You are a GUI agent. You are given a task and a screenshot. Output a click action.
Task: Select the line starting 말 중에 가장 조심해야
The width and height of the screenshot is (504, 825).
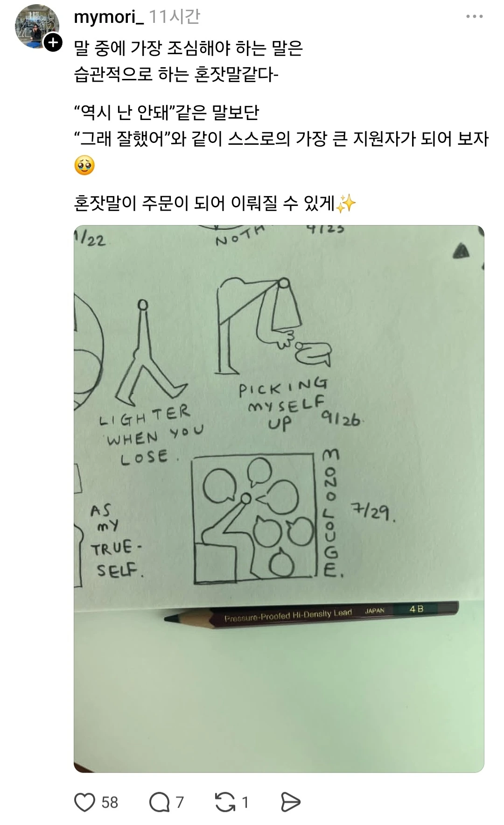pos(189,48)
